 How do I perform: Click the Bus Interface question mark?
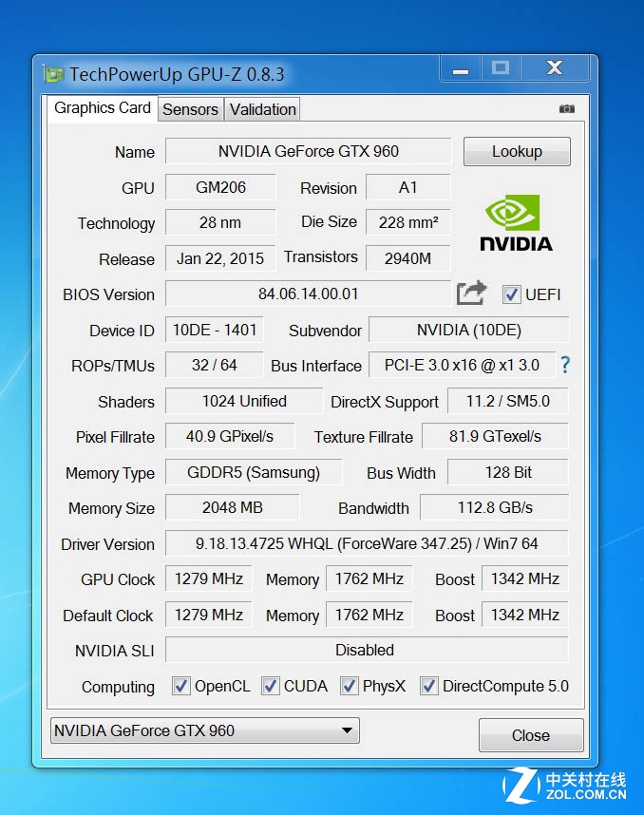pyautogui.click(x=565, y=365)
